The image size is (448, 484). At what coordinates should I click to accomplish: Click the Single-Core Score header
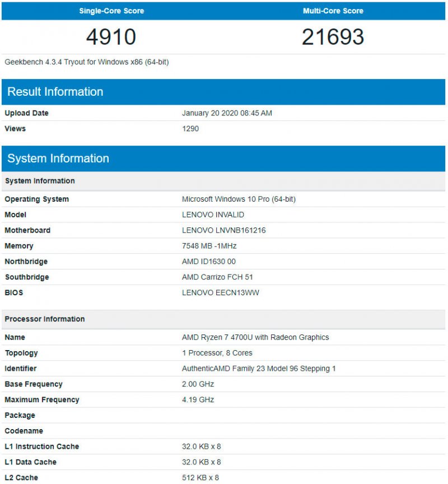tap(111, 11)
